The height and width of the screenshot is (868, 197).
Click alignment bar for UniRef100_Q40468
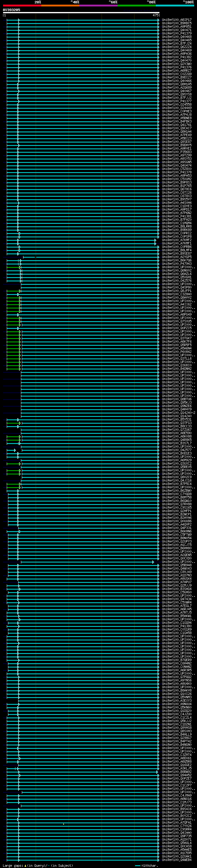[83, 37]
